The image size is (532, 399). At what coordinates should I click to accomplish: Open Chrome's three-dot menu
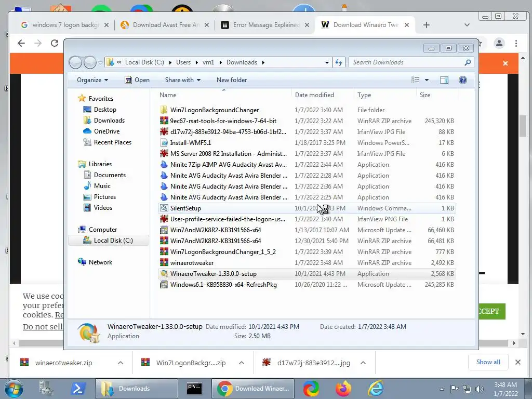(516, 43)
